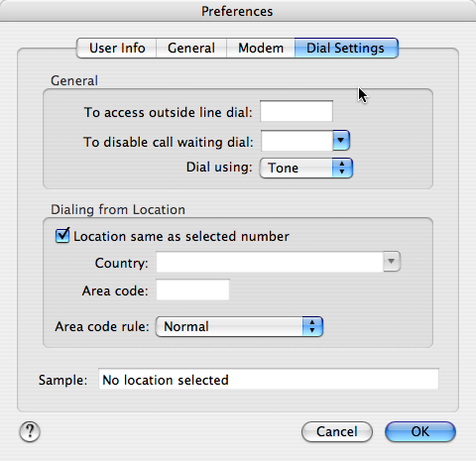Open the help question mark button

(x=30, y=431)
